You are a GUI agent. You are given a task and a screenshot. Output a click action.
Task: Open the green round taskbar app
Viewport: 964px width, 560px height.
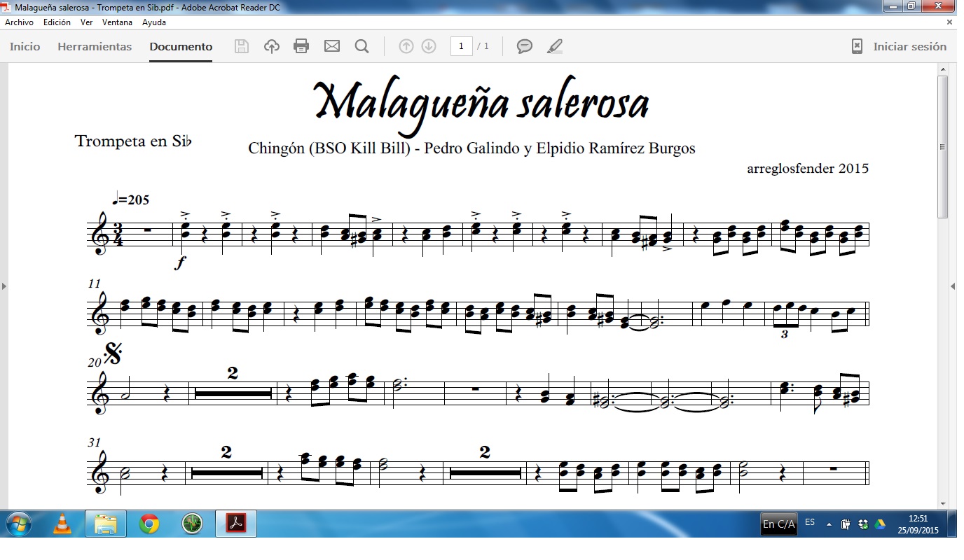click(192, 524)
